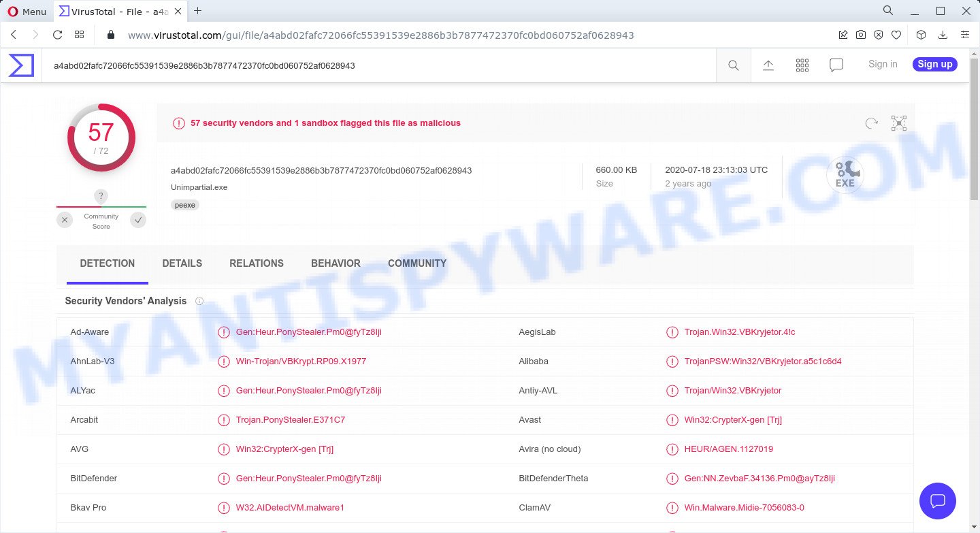Click the reanalyze file refresh icon
The width and height of the screenshot is (980, 533).
(871, 123)
